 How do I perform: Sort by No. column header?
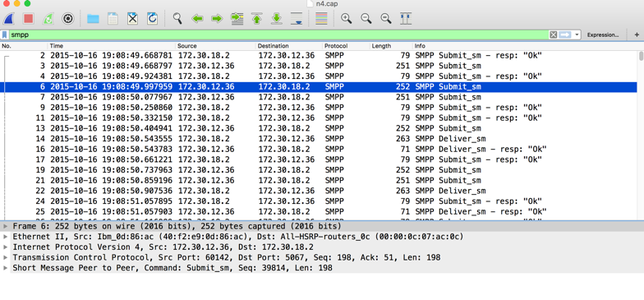point(24,46)
